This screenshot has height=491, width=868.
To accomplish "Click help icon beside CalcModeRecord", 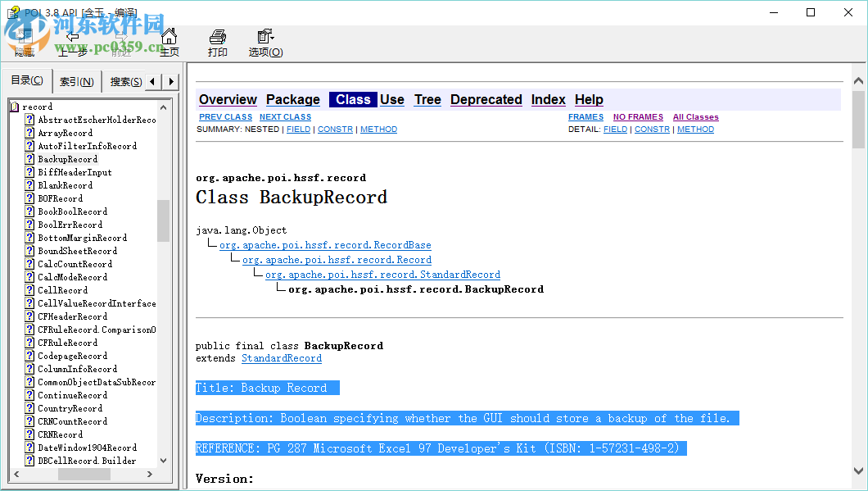I will click(30, 277).
